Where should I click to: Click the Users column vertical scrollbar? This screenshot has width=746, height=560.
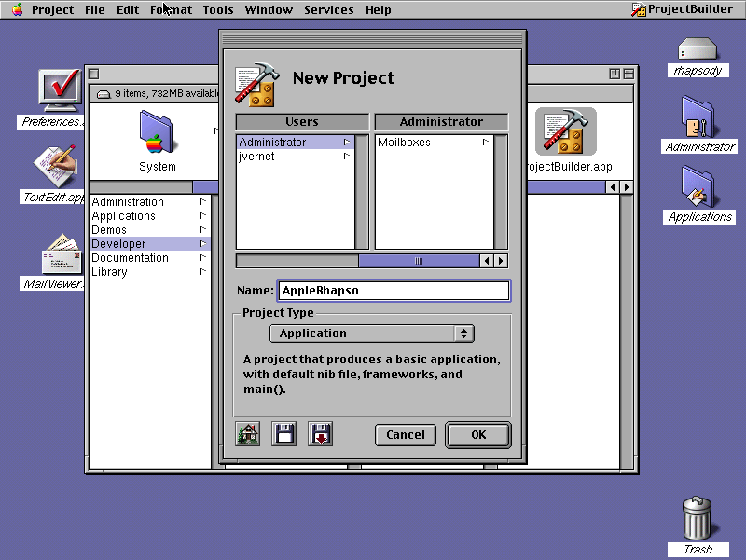362,192
